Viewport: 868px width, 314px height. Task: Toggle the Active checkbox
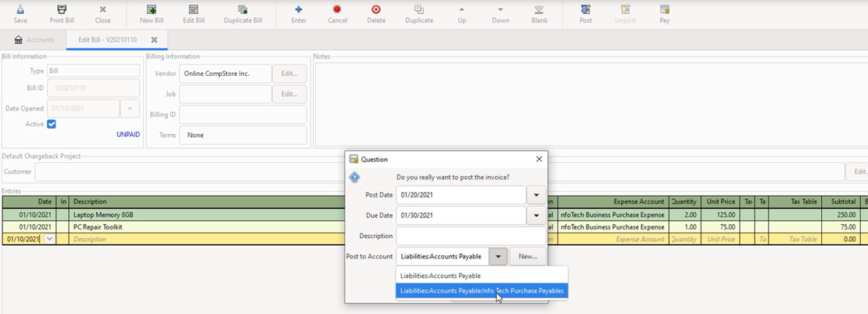(52, 124)
